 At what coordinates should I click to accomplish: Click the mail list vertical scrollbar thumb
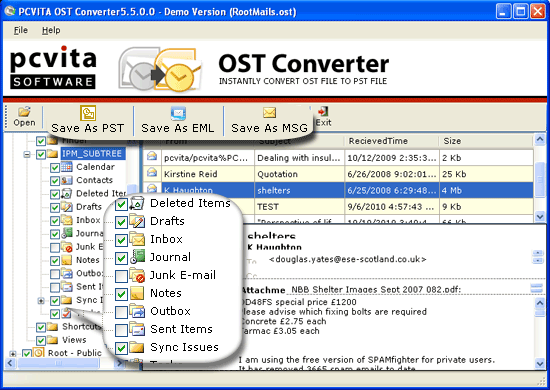point(540,181)
